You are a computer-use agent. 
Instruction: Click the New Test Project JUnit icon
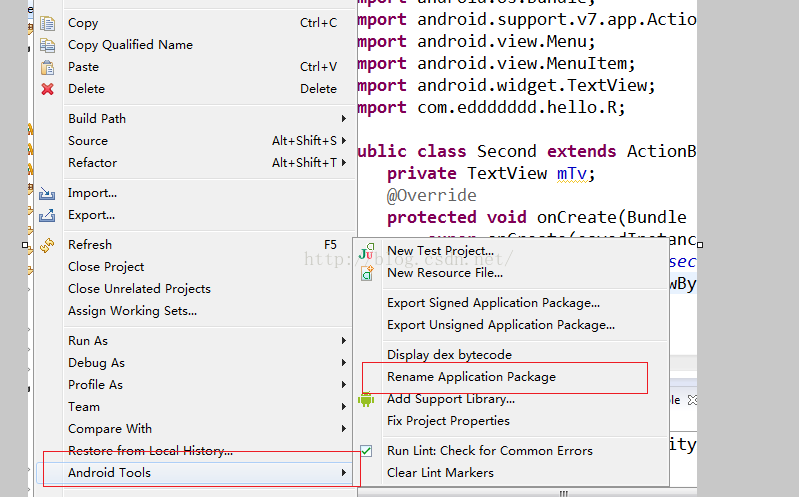366,251
